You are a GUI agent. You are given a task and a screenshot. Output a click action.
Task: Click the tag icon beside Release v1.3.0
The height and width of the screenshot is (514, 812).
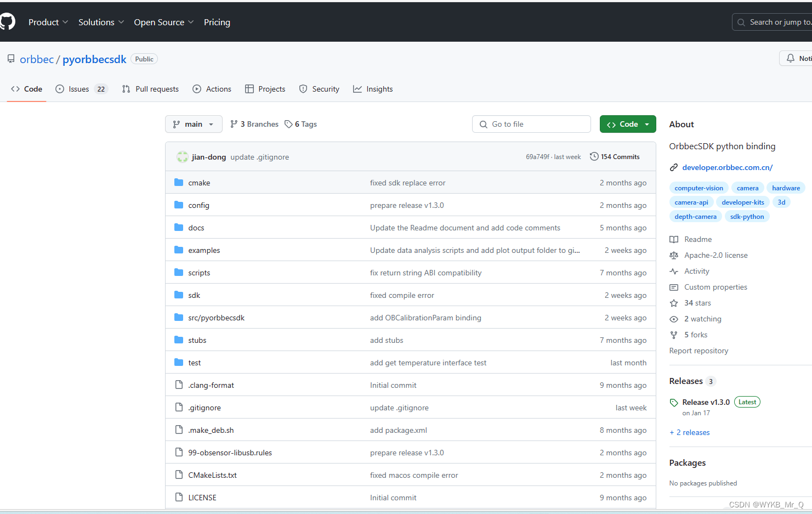[x=674, y=403]
